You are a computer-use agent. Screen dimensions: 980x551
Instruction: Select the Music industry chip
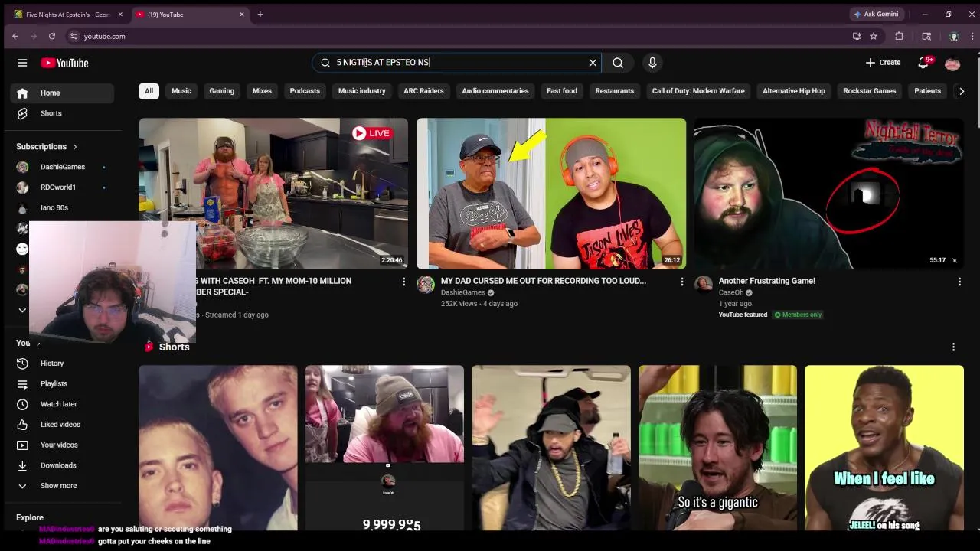[x=362, y=91]
